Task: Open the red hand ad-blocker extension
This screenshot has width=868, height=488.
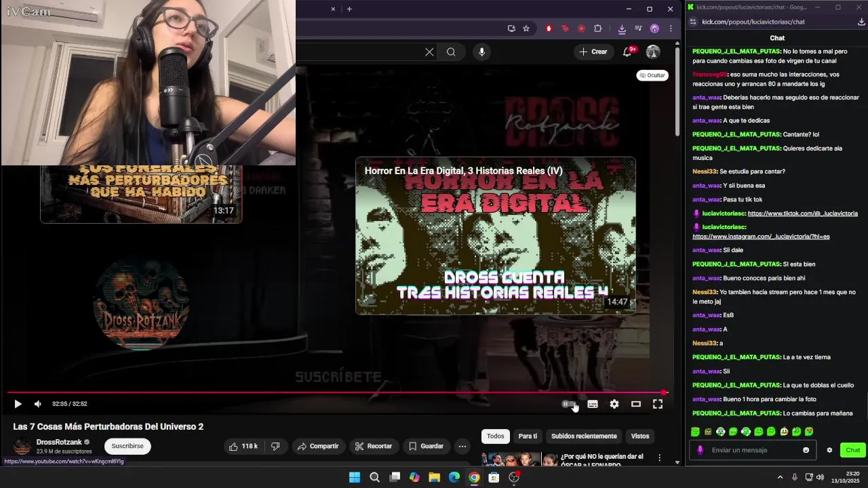Action: click(x=549, y=28)
